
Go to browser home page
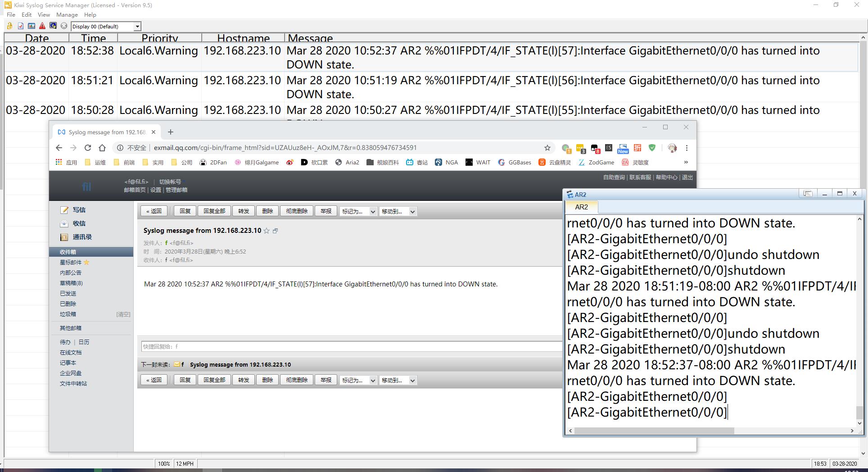pyautogui.click(x=102, y=148)
